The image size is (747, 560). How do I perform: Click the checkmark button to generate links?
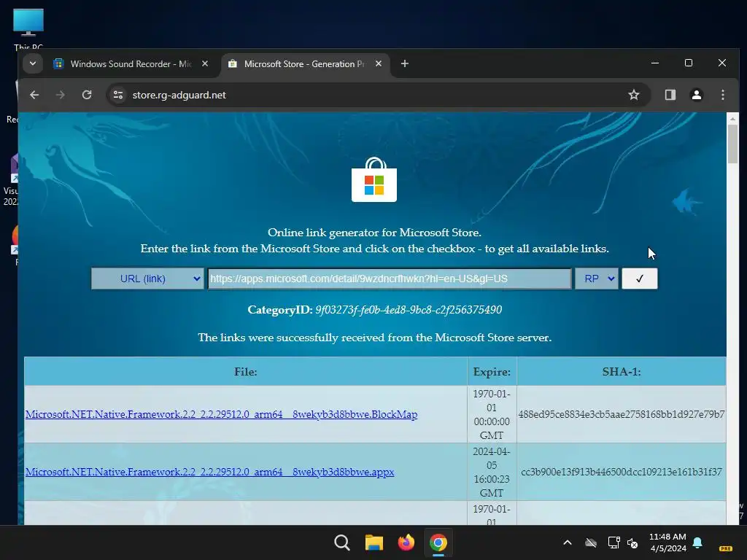pyautogui.click(x=639, y=279)
